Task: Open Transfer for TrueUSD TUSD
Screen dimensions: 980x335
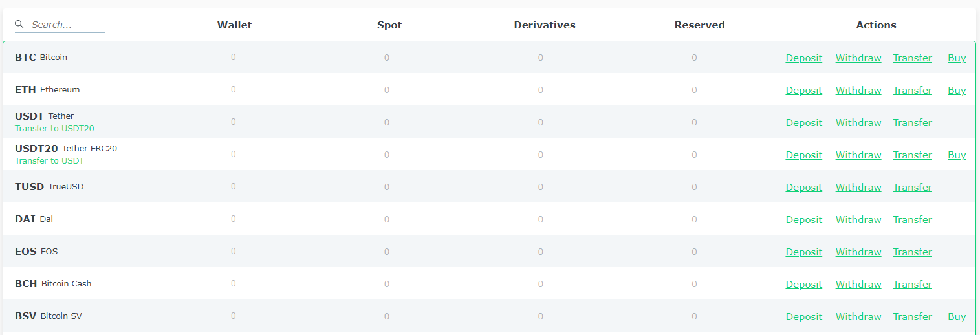Action: (912, 188)
